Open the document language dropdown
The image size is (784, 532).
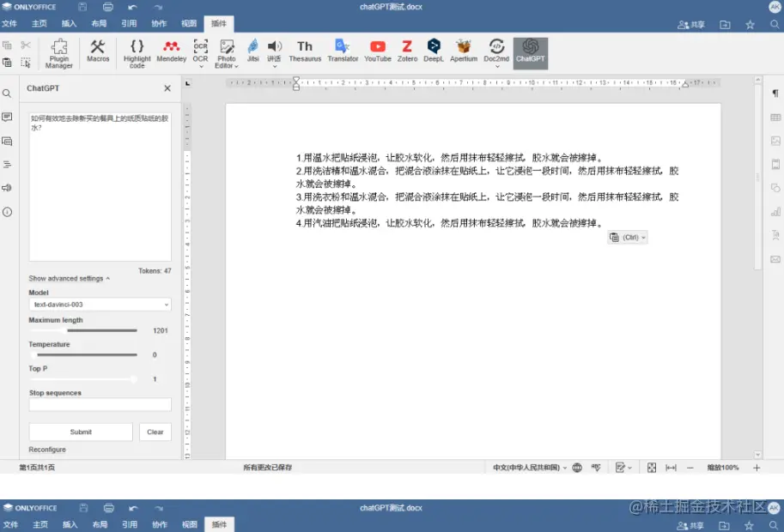(530, 468)
